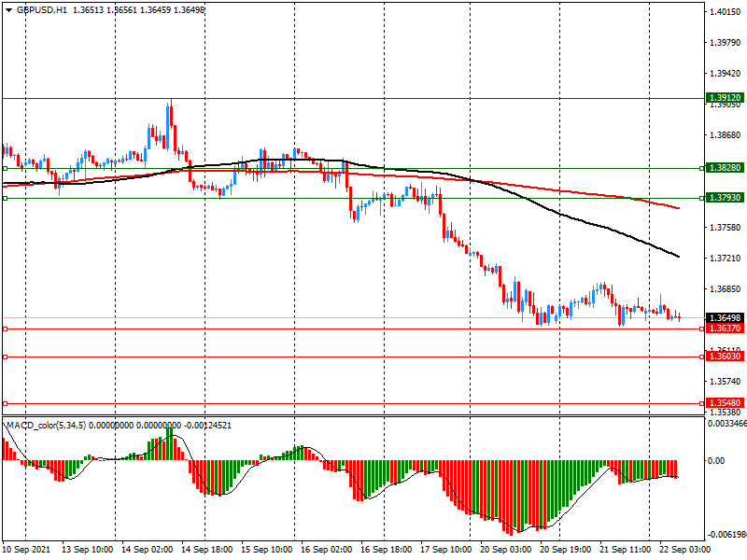
Task: Grab right-end handle of the 1.35480 line
Action: [x=702, y=404]
